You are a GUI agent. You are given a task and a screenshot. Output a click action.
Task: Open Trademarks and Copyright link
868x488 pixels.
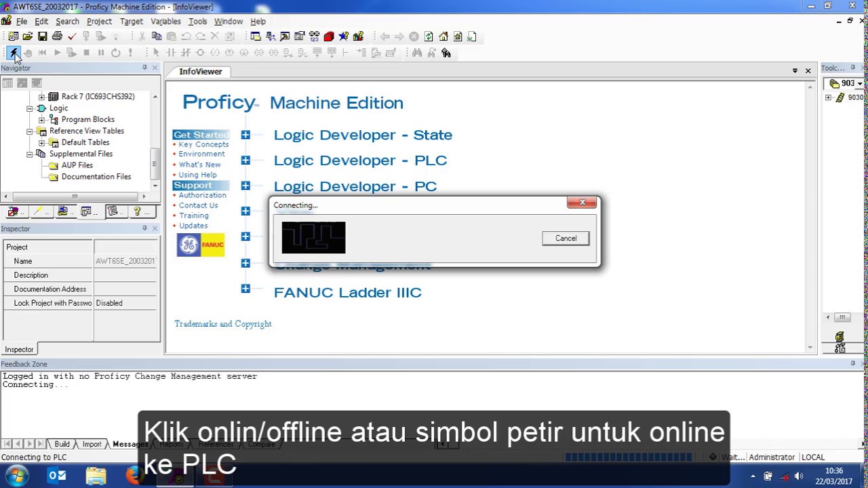(223, 324)
